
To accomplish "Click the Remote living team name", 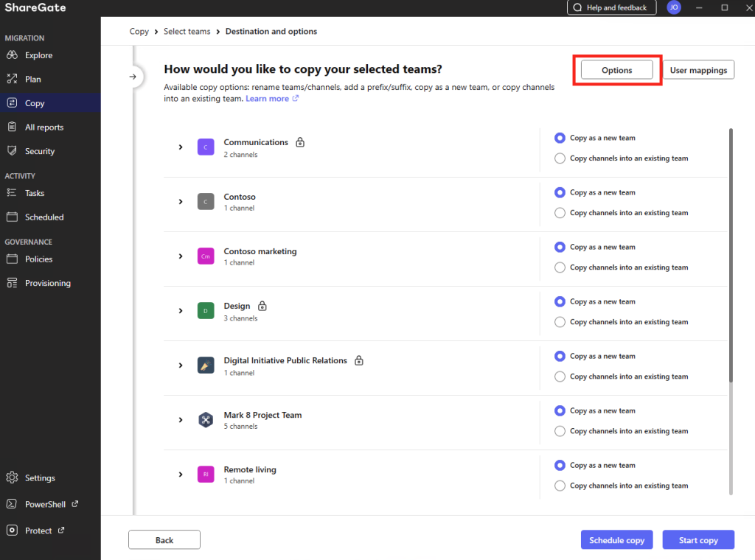I will [250, 469].
